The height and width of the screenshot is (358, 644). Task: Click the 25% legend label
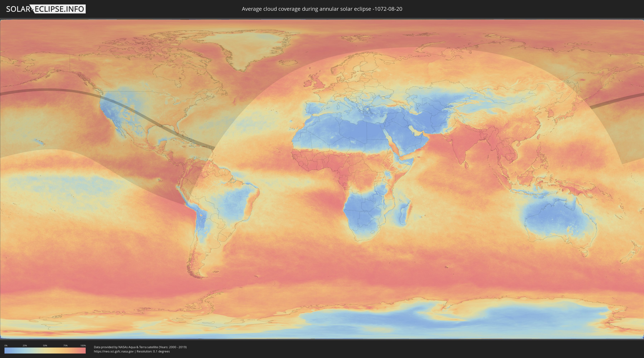click(25, 345)
